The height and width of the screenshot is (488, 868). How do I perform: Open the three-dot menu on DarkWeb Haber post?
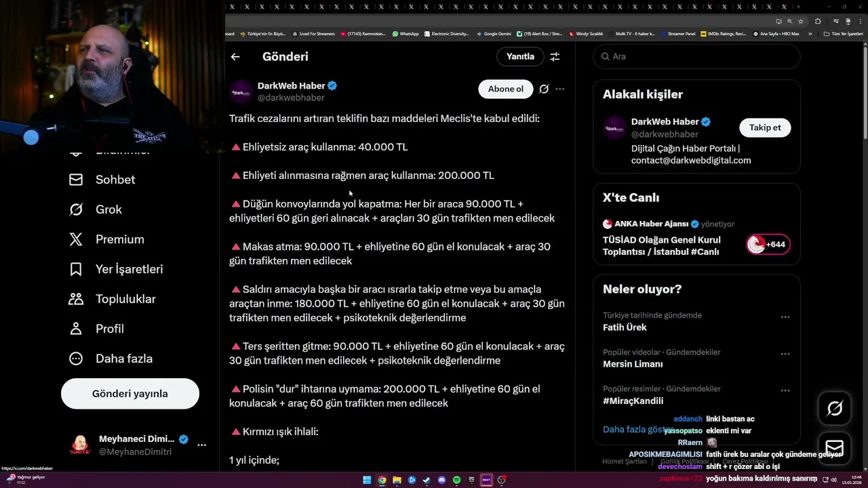click(x=559, y=89)
